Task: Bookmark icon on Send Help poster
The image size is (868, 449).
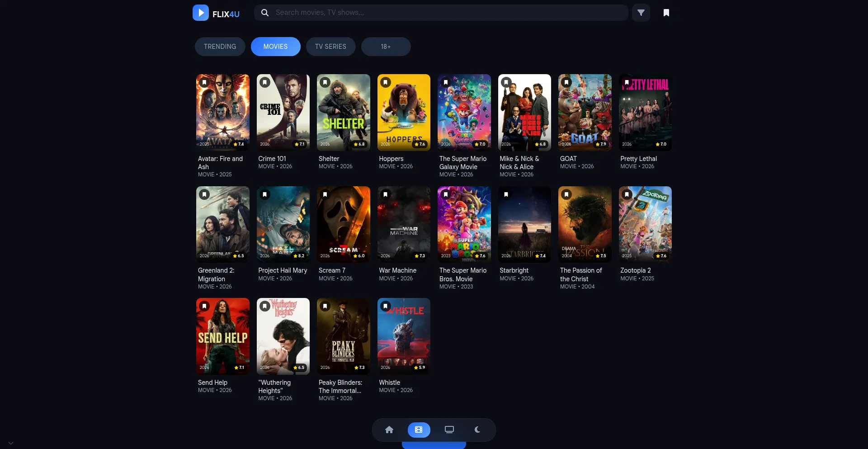Action: pos(204,306)
